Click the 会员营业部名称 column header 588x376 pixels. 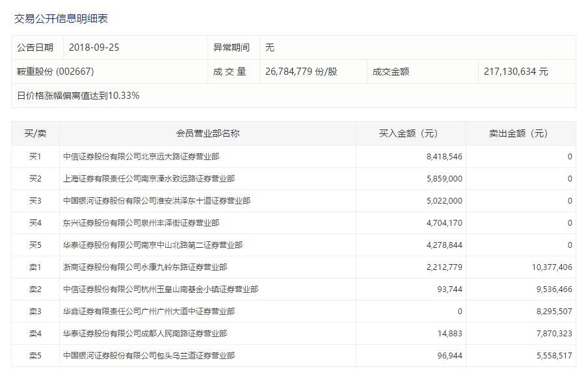207,133
